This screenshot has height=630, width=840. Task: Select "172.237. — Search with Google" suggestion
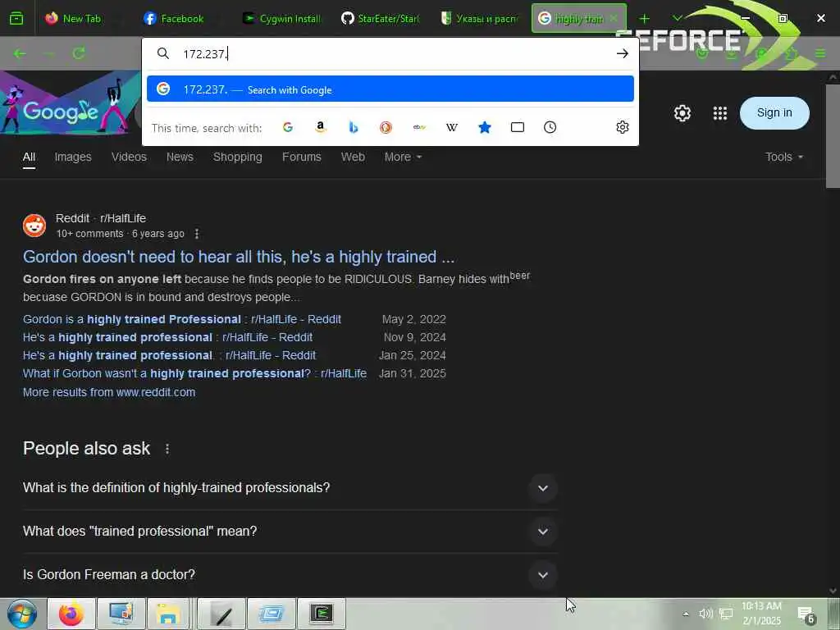(390, 89)
